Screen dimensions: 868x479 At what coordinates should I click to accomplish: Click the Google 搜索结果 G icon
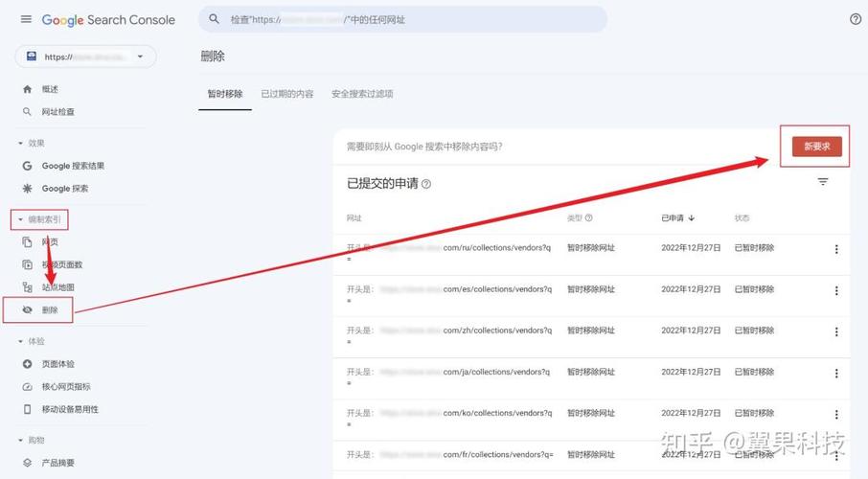(x=27, y=166)
